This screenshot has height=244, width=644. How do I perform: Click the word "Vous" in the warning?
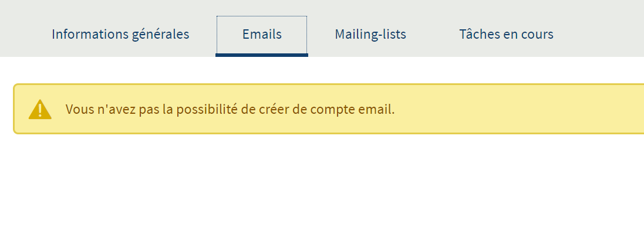click(77, 110)
